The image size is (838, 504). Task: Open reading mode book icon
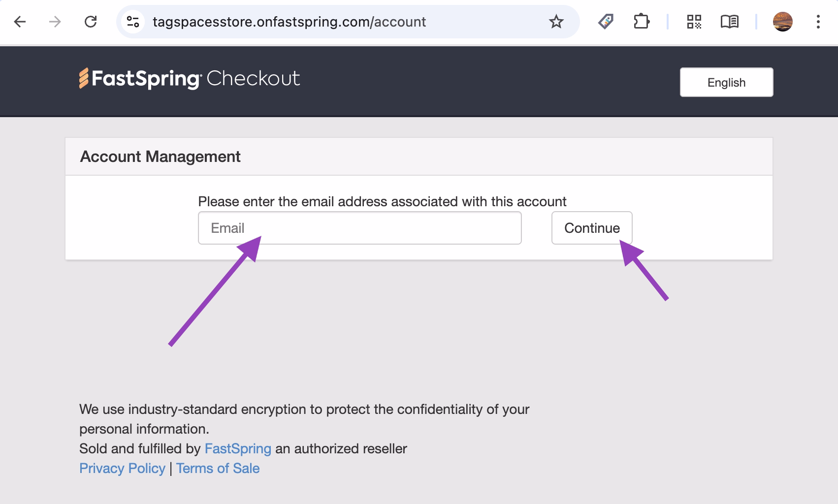pyautogui.click(x=729, y=22)
